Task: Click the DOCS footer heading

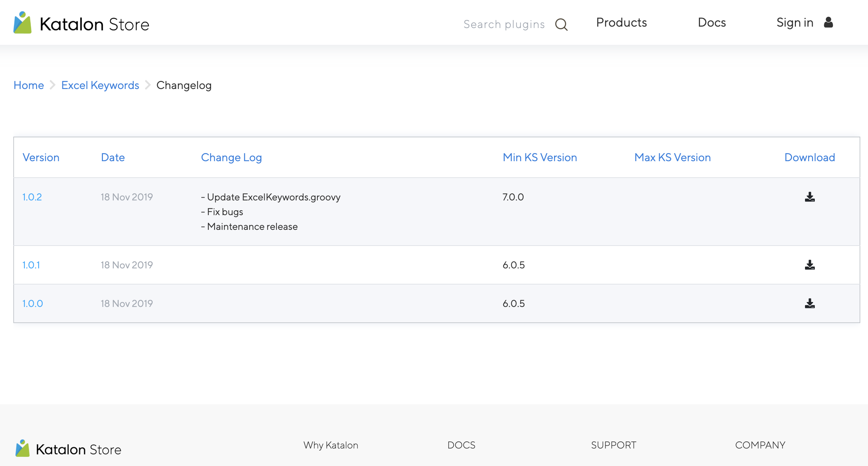Action: (461, 445)
